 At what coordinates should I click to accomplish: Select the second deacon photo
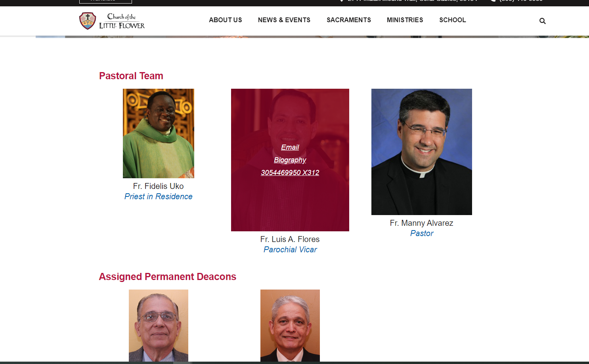coord(290,326)
